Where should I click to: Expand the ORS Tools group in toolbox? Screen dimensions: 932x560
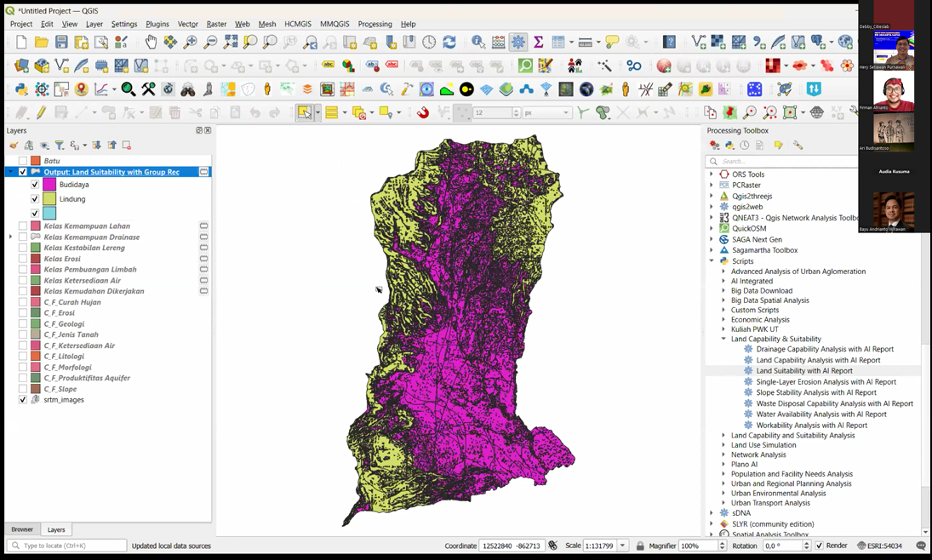tap(712, 174)
